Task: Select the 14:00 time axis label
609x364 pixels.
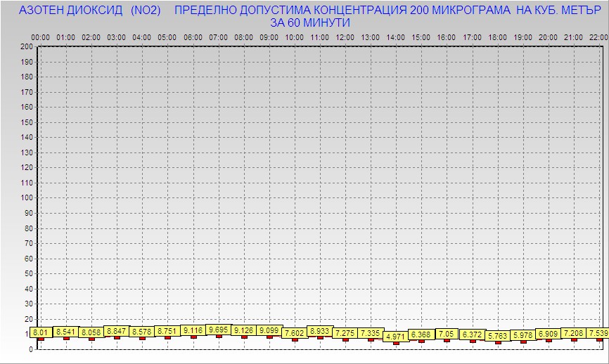Action: point(396,37)
